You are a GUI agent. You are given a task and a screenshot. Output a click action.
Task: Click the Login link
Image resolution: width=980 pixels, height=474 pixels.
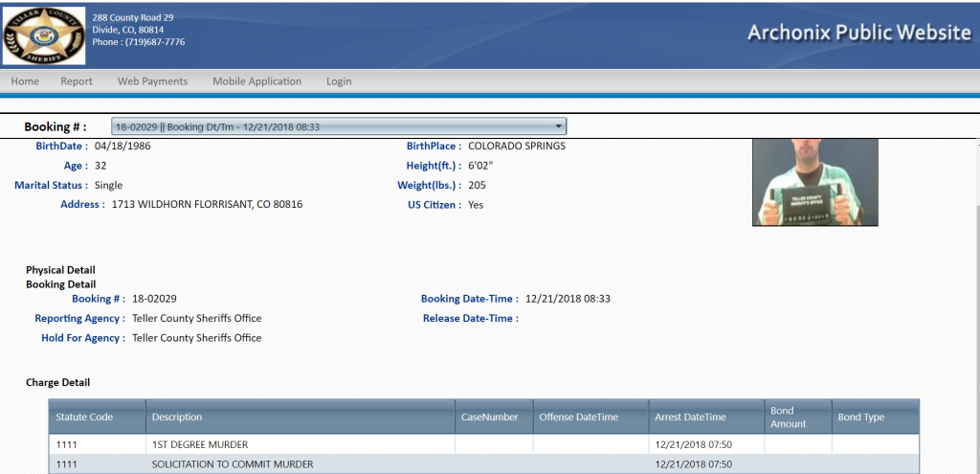(x=339, y=81)
